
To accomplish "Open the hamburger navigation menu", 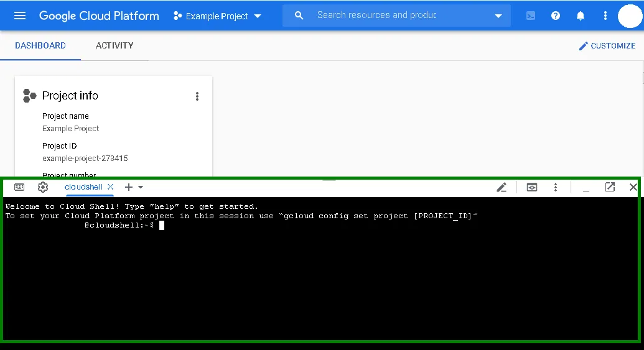I will click(20, 16).
